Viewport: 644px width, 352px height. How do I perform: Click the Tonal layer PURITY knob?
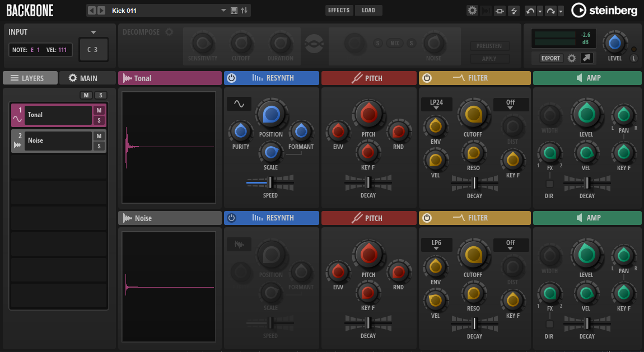pyautogui.click(x=241, y=132)
